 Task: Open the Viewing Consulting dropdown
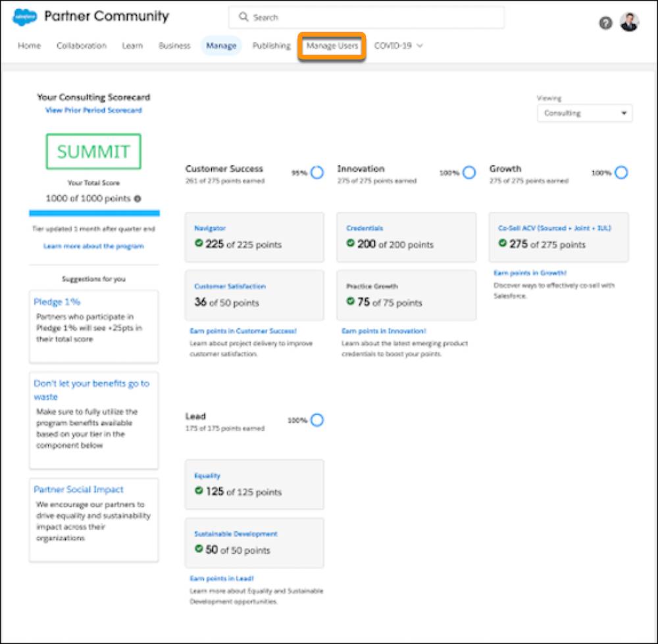point(584,113)
